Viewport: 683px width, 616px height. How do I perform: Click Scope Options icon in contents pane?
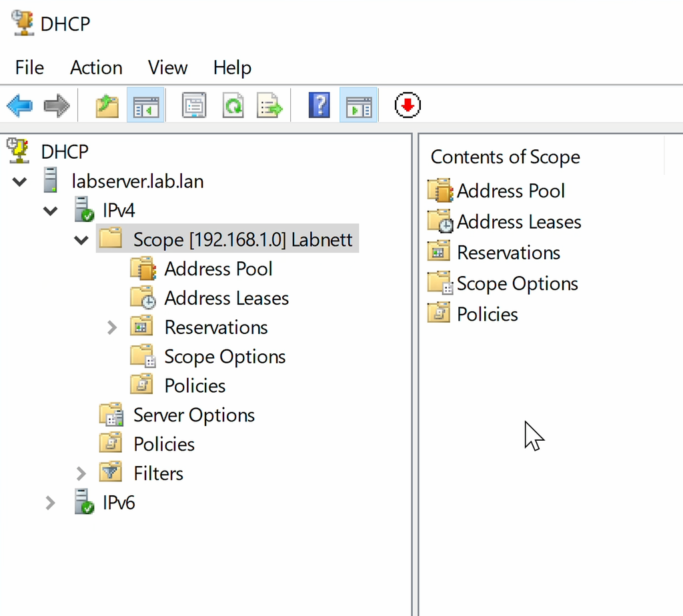pos(440,283)
